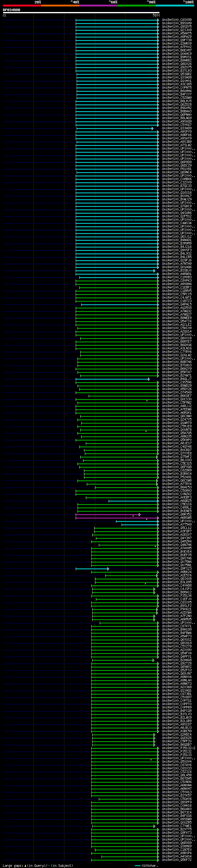Click the cyan alignment bar for Q4PAL5
Image resolution: width=197 pixels, height=868 pixels.
(120, 304)
